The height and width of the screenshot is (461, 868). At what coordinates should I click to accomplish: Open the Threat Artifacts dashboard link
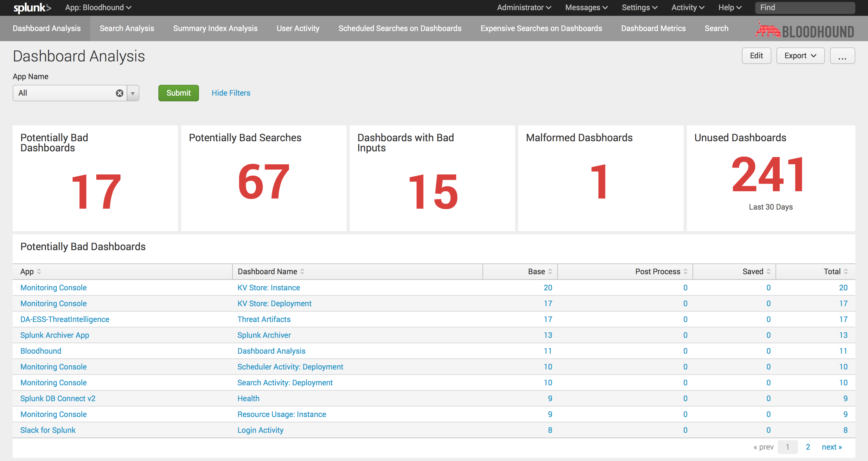point(264,319)
